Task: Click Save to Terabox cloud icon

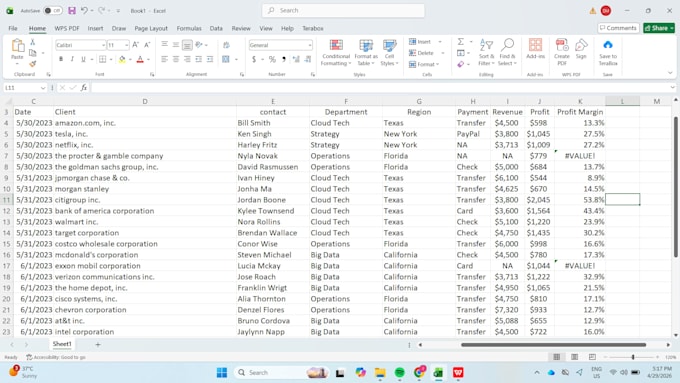Action: (608, 52)
